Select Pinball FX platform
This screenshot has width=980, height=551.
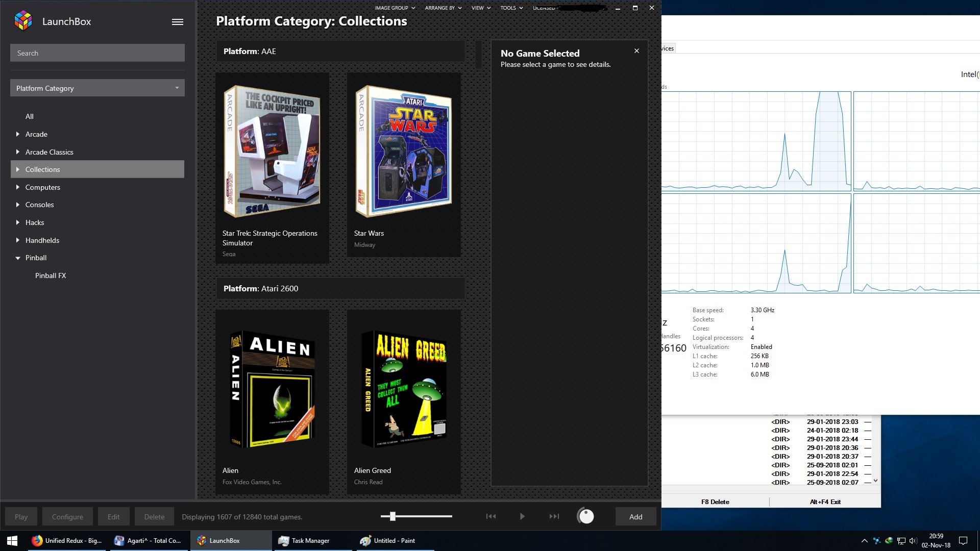[51, 275]
